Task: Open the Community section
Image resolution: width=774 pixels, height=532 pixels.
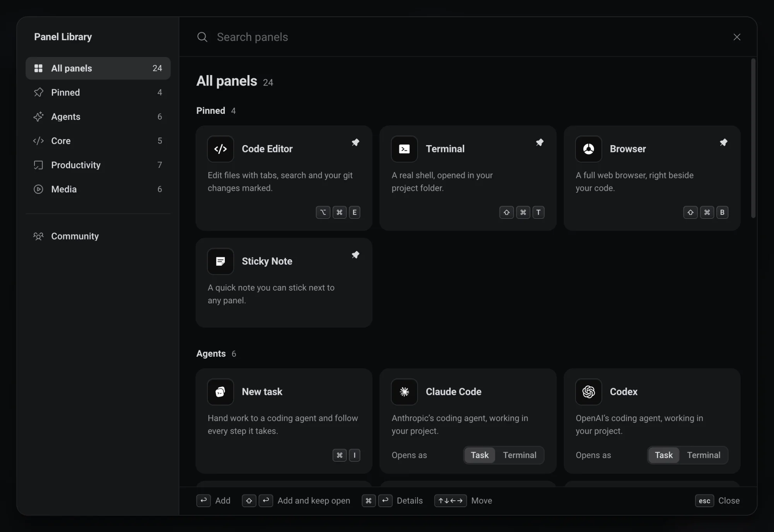Action: [98, 236]
